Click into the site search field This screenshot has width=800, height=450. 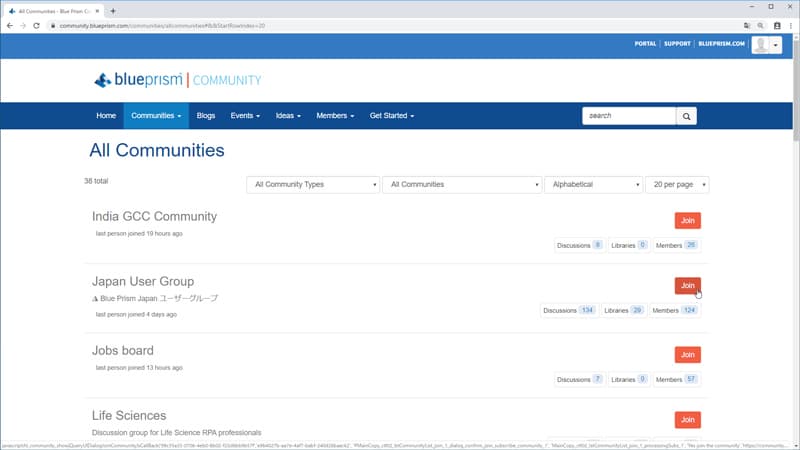629,116
